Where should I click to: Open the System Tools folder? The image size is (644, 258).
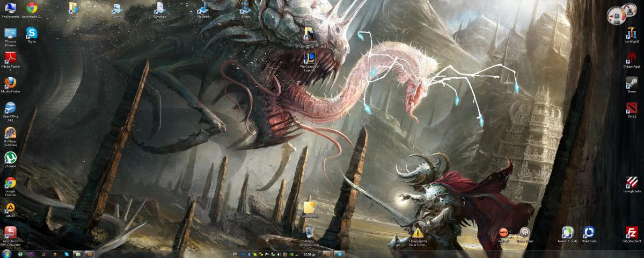310,210
